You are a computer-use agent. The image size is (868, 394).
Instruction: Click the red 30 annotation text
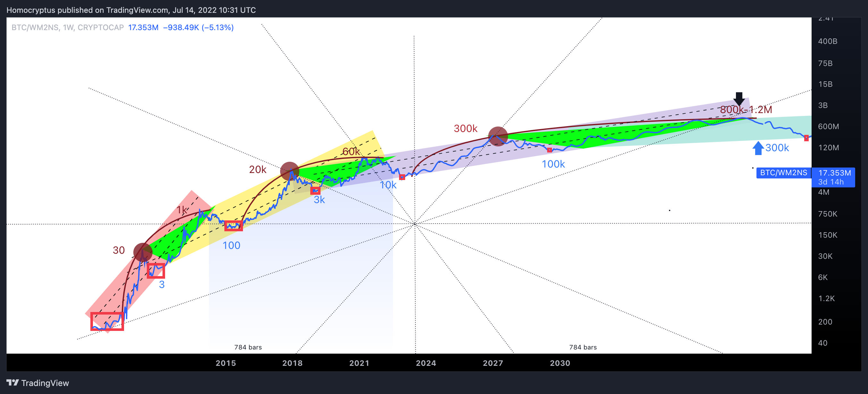pyautogui.click(x=119, y=250)
